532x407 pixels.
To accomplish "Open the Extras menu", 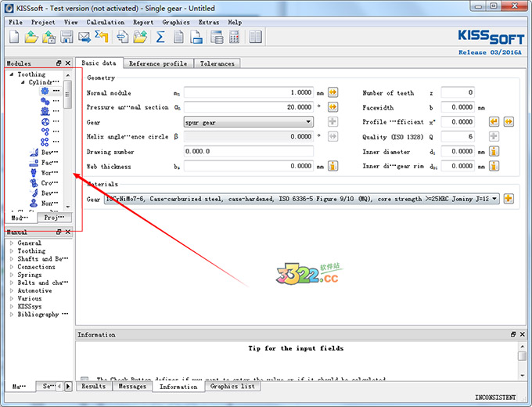I will tap(209, 23).
